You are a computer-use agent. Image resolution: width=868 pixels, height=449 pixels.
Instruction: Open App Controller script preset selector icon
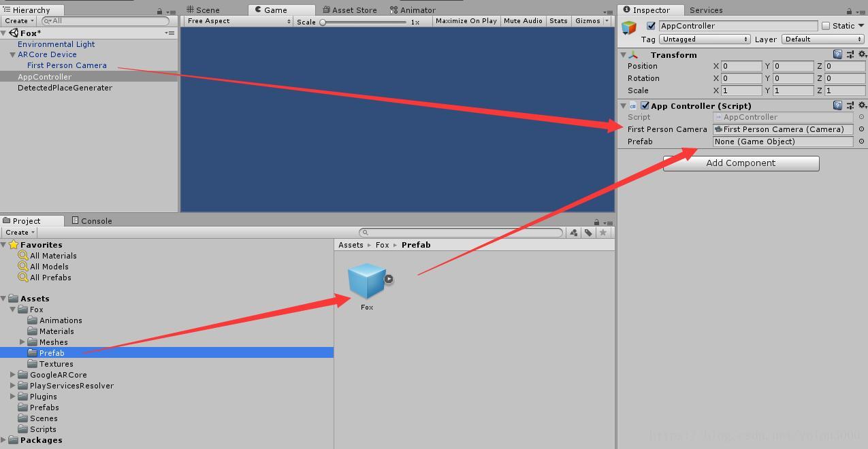pyautogui.click(x=850, y=105)
